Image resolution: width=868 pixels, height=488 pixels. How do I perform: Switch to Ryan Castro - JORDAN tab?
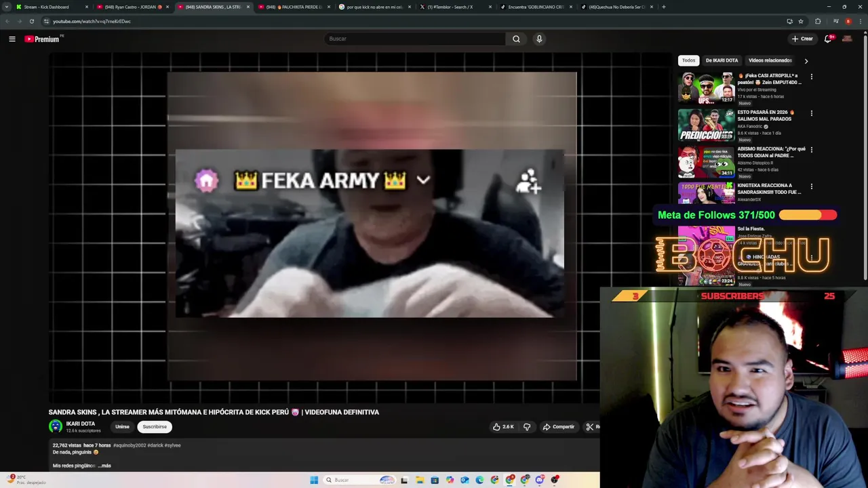pyautogui.click(x=133, y=7)
